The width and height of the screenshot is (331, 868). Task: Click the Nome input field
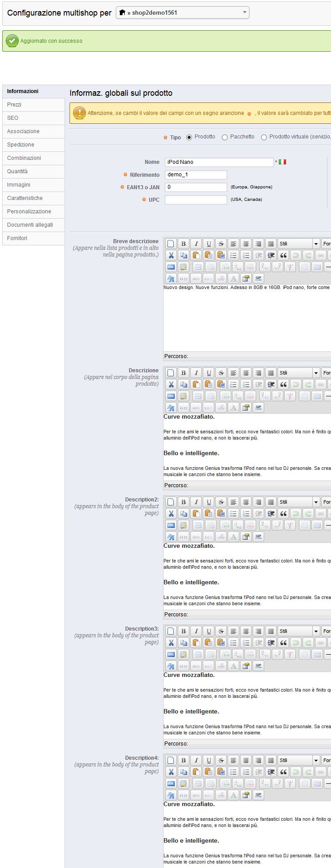[x=219, y=162]
